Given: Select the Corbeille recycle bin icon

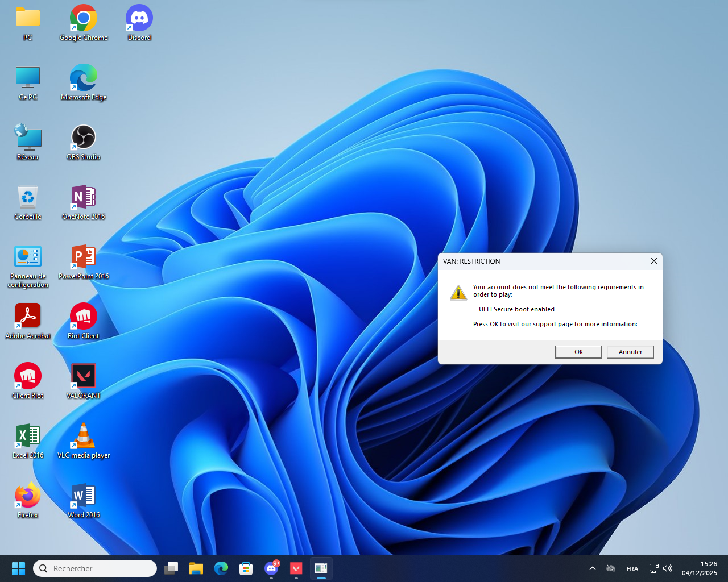Looking at the screenshot, I should tap(28, 202).
